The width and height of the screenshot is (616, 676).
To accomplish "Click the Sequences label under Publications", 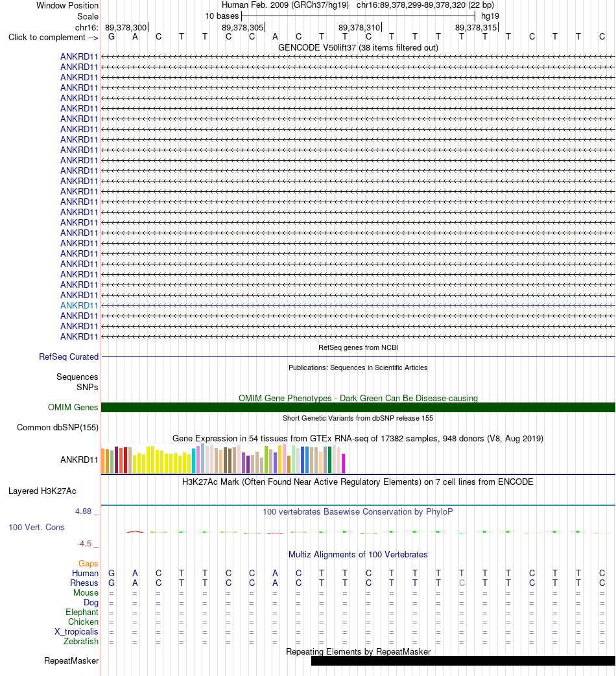I will [77, 377].
